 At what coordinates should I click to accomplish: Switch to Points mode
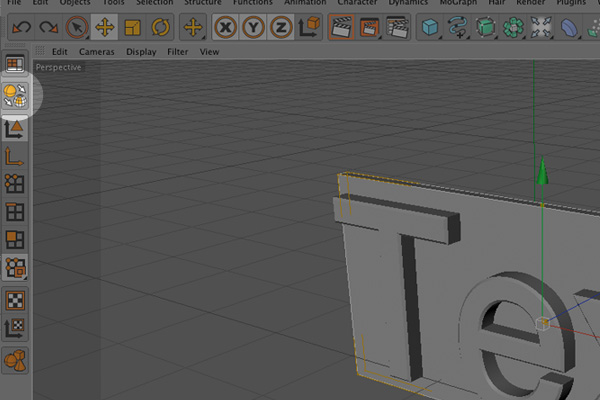pyautogui.click(x=15, y=184)
